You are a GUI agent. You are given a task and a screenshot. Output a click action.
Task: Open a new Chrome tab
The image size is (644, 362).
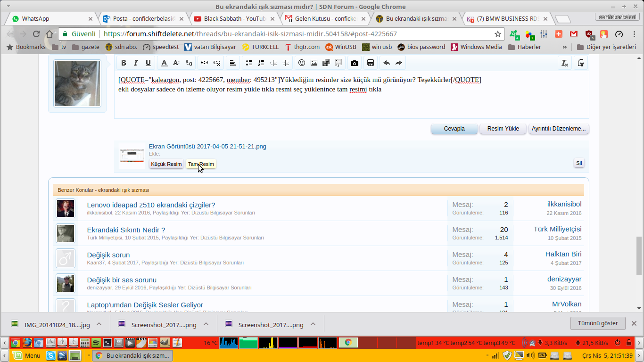point(563,19)
